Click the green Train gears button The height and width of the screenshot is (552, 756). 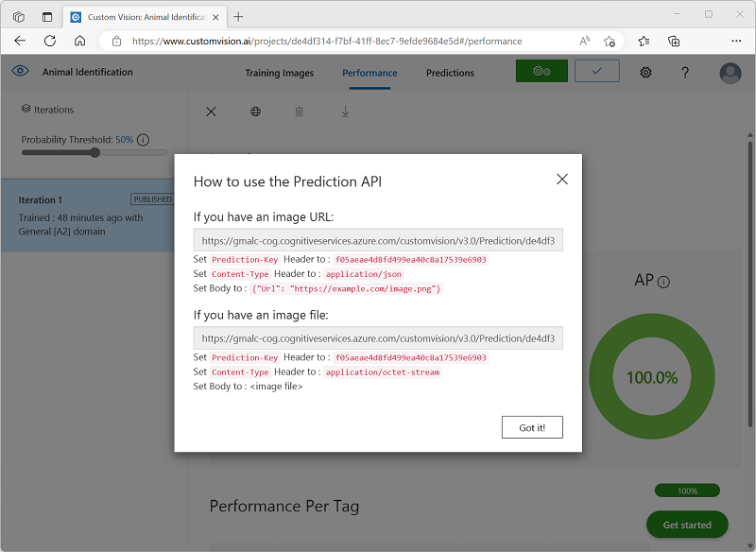point(541,72)
